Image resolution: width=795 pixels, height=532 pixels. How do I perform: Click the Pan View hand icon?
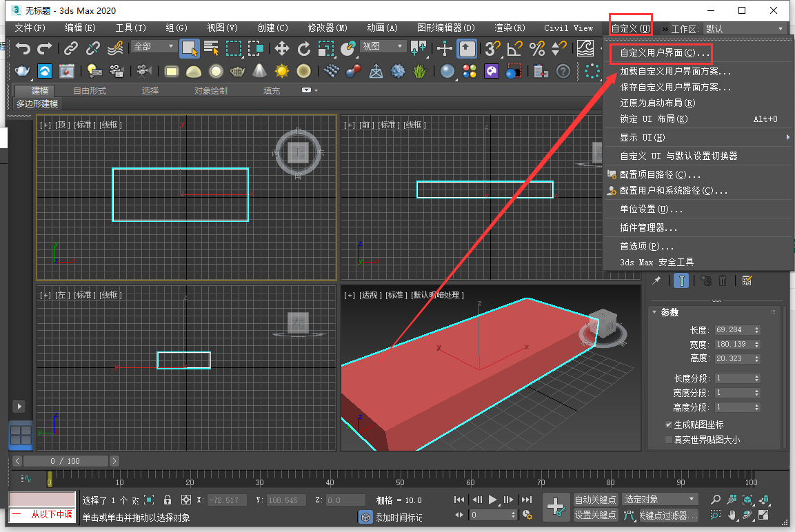tap(732, 515)
